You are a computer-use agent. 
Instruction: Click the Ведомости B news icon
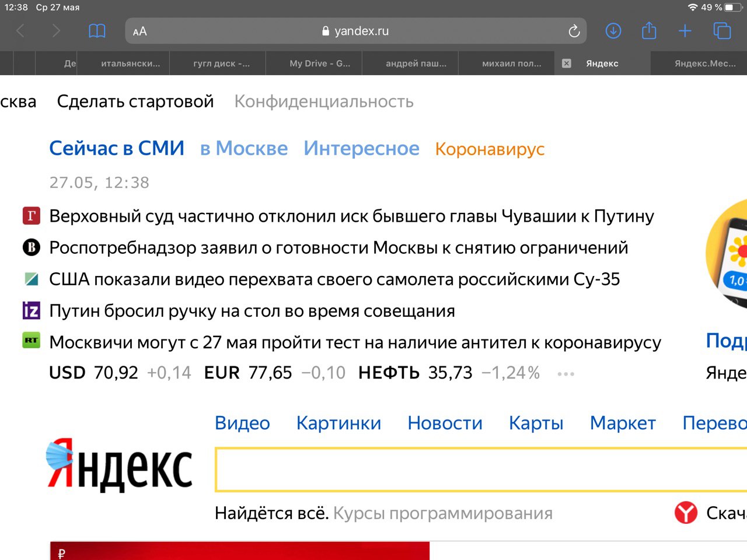tap(32, 247)
